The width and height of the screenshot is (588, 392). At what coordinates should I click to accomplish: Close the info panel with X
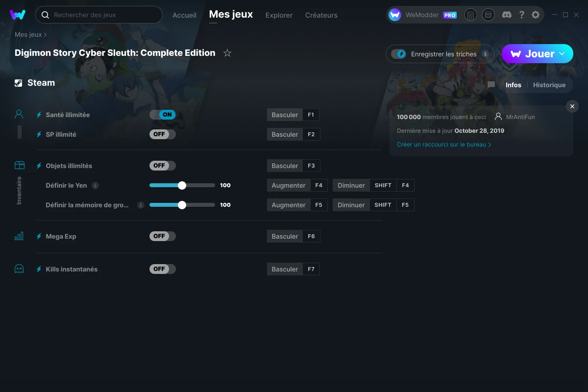572,106
